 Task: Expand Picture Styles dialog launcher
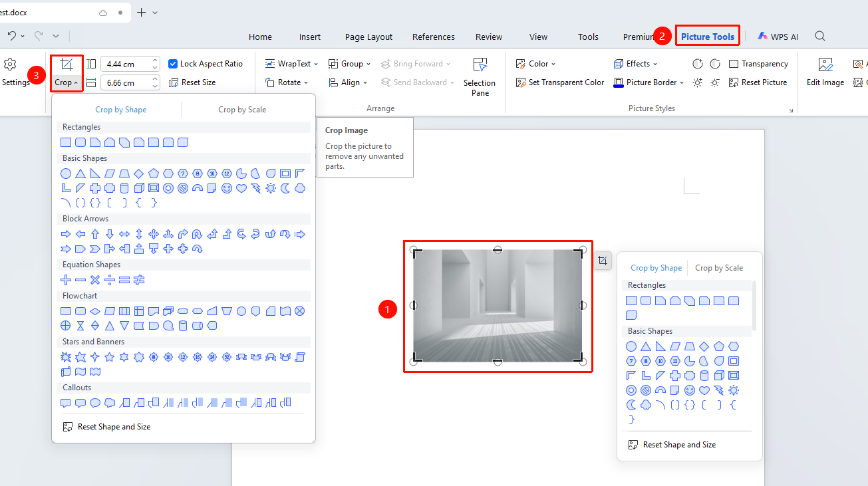coord(791,110)
